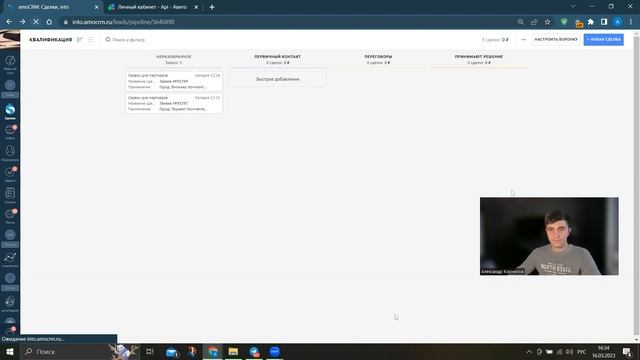Open the green shield extension icon
The height and width of the screenshot is (360, 640).
564,22
